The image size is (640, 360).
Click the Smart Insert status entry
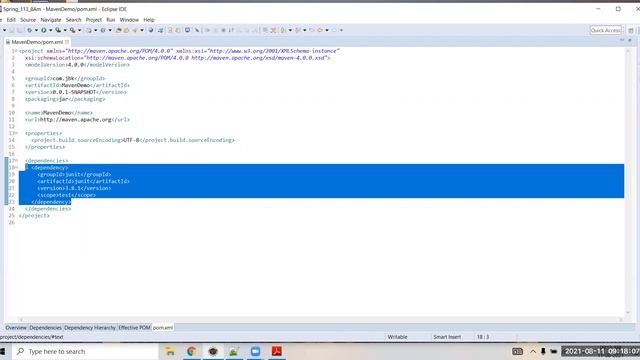coord(447,337)
